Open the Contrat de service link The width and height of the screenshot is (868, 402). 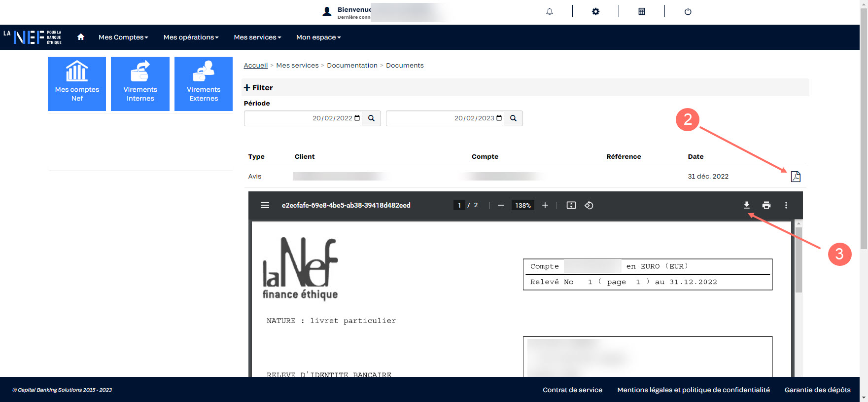pos(572,390)
